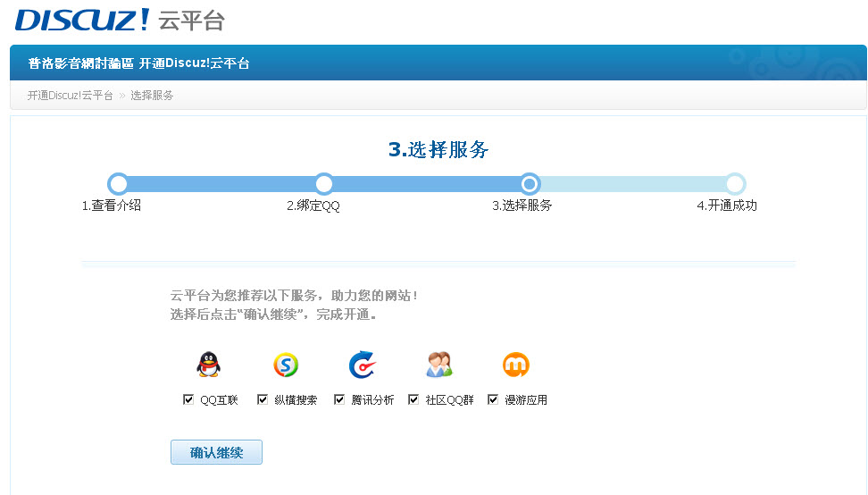Click the 社区QQ群 label text
This screenshot has width=868, height=495.
(x=449, y=399)
